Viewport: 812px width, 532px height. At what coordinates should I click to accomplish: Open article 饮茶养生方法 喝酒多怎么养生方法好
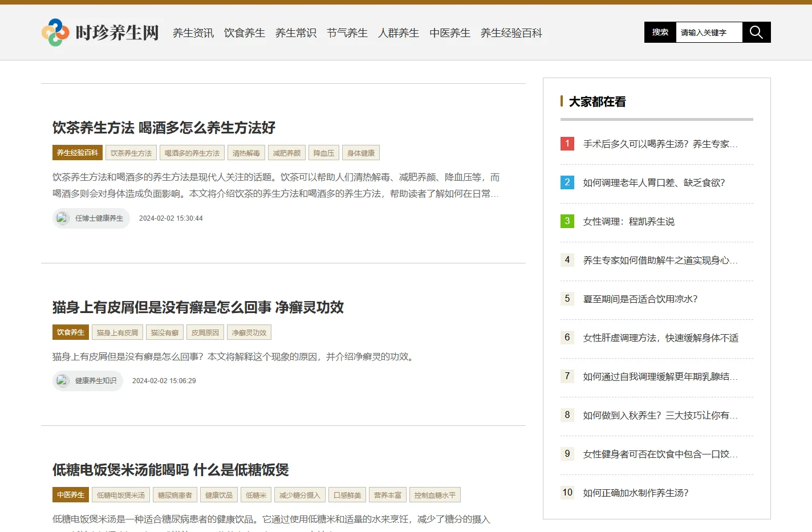164,128
